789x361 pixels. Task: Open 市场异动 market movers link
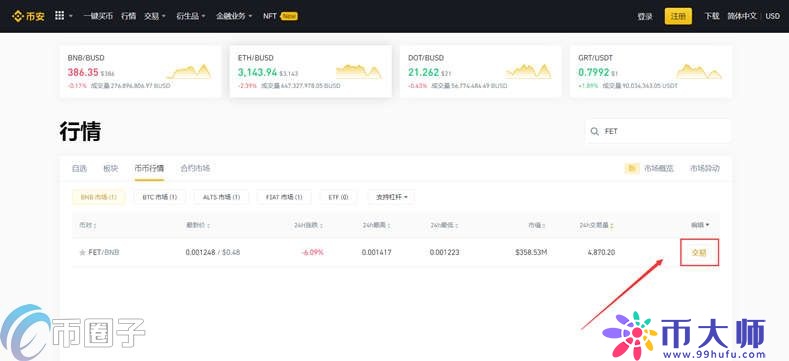705,169
